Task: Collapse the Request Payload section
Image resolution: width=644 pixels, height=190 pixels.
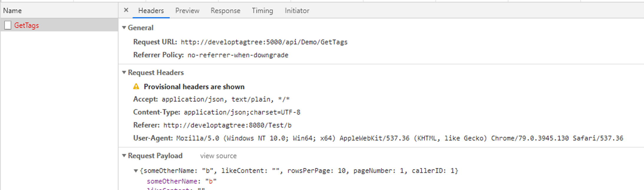Action: (124, 156)
